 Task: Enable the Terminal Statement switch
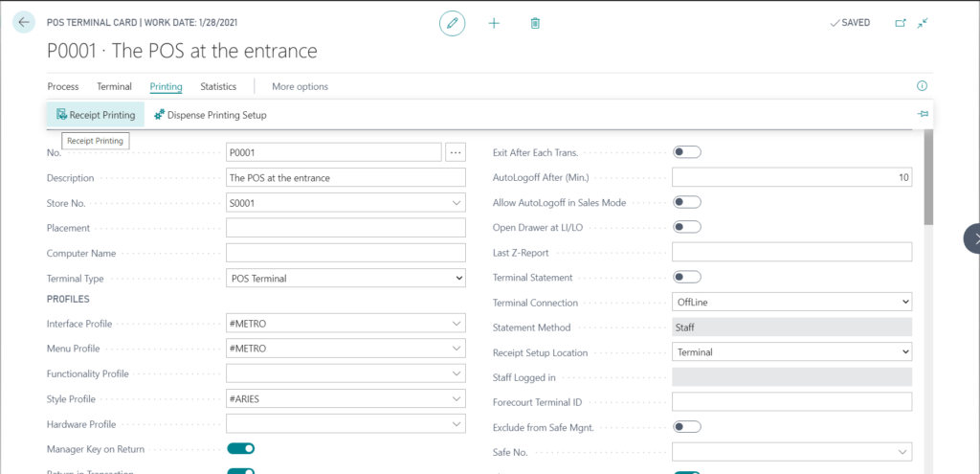coord(686,277)
